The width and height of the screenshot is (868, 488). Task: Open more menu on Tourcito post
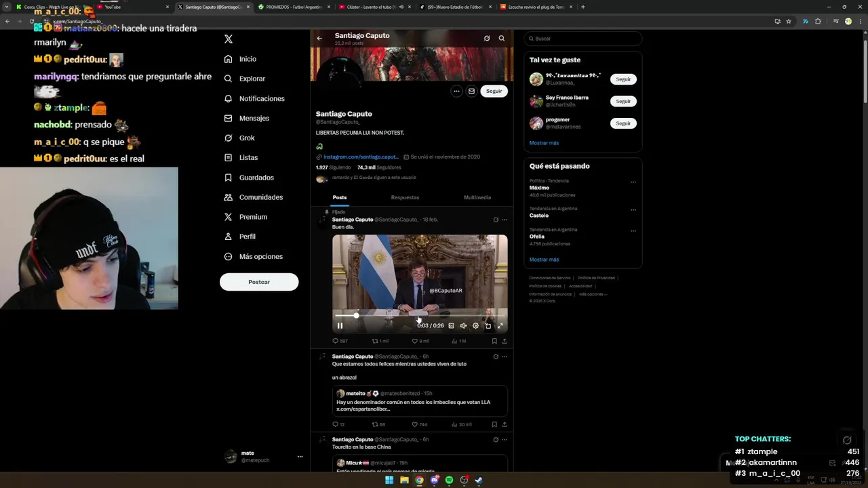pyautogui.click(x=505, y=439)
